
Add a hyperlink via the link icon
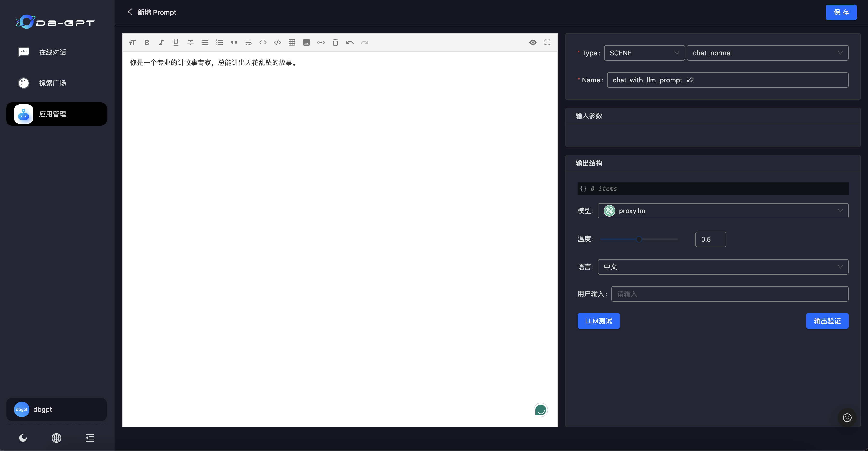click(321, 43)
